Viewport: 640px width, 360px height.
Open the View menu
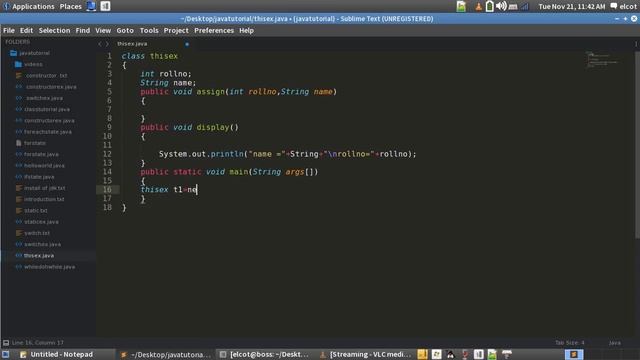click(x=103, y=31)
